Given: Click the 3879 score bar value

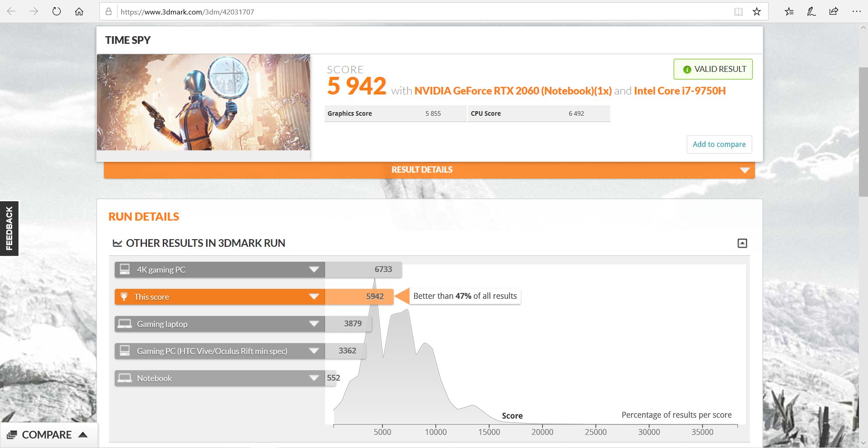Looking at the screenshot, I should tap(353, 324).
